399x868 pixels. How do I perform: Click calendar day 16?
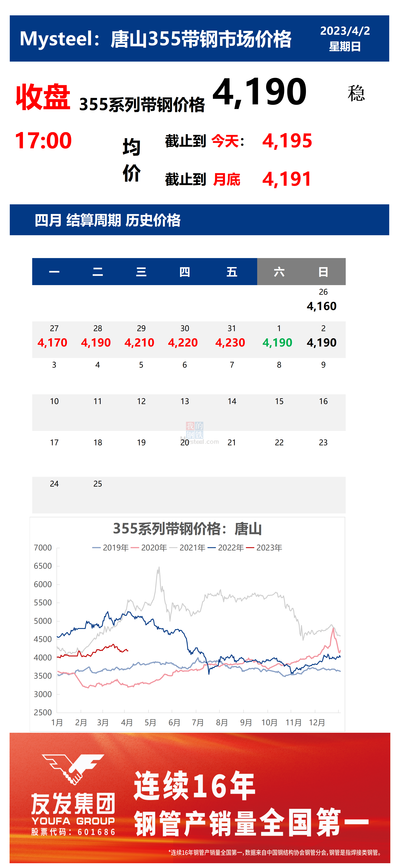323,401
